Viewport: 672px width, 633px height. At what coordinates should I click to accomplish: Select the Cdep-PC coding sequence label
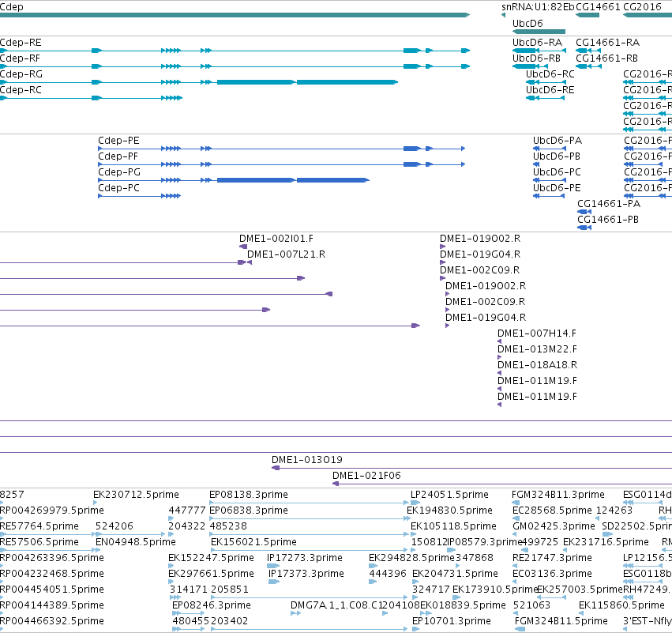[x=118, y=188]
